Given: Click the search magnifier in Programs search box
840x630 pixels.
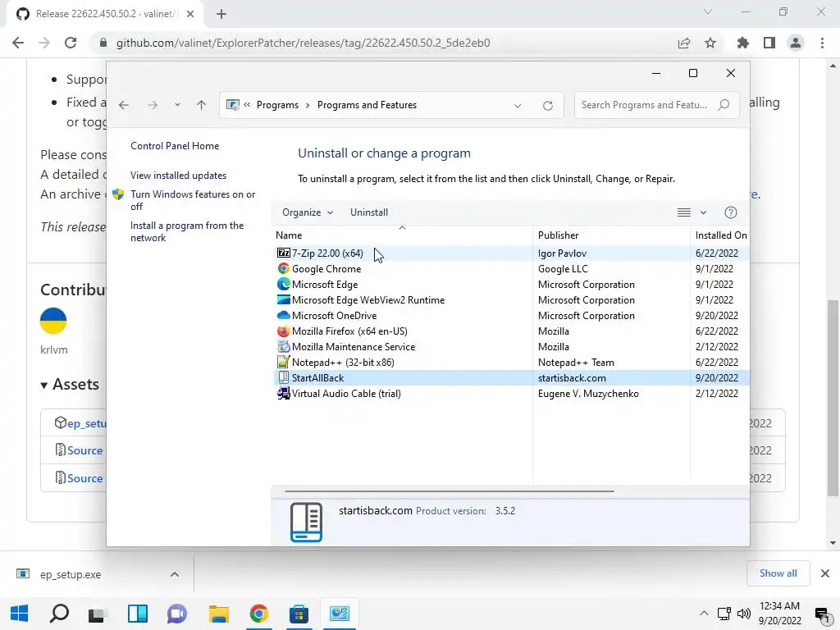Looking at the screenshot, I should click(724, 105).
